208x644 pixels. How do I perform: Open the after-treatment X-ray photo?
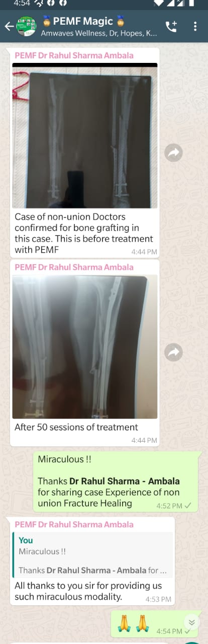[x=85, y=347]
